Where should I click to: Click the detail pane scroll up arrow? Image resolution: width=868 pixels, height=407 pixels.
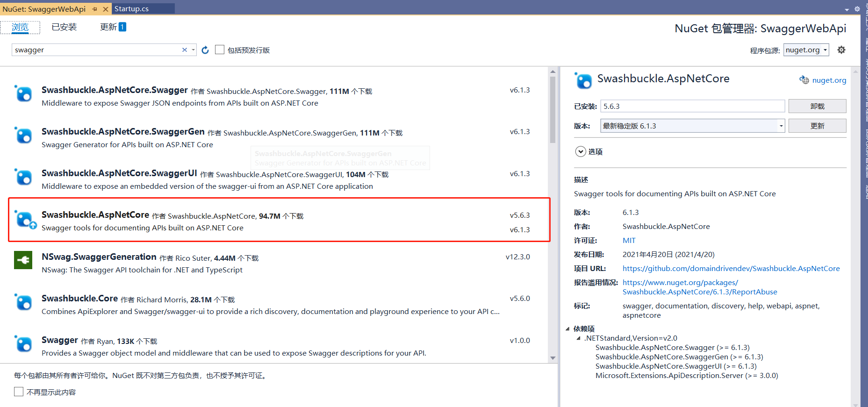[x=855, y=72]
